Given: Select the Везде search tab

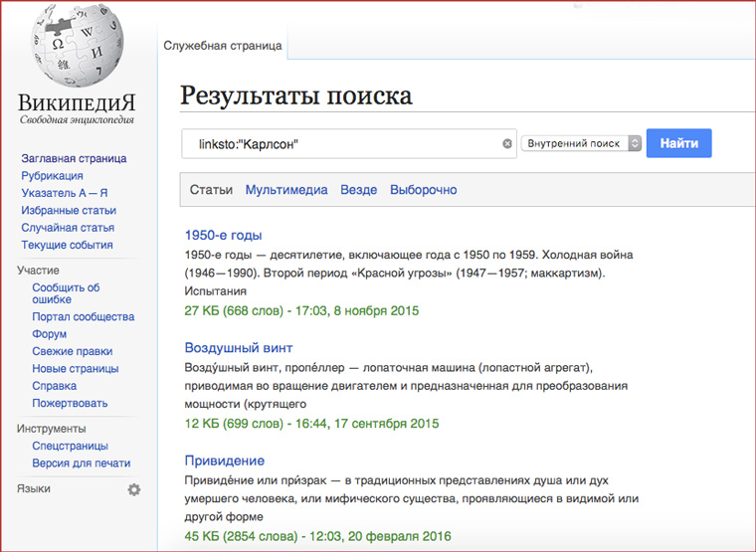Looking at the screenshot, I should click(x=358, y=190).
